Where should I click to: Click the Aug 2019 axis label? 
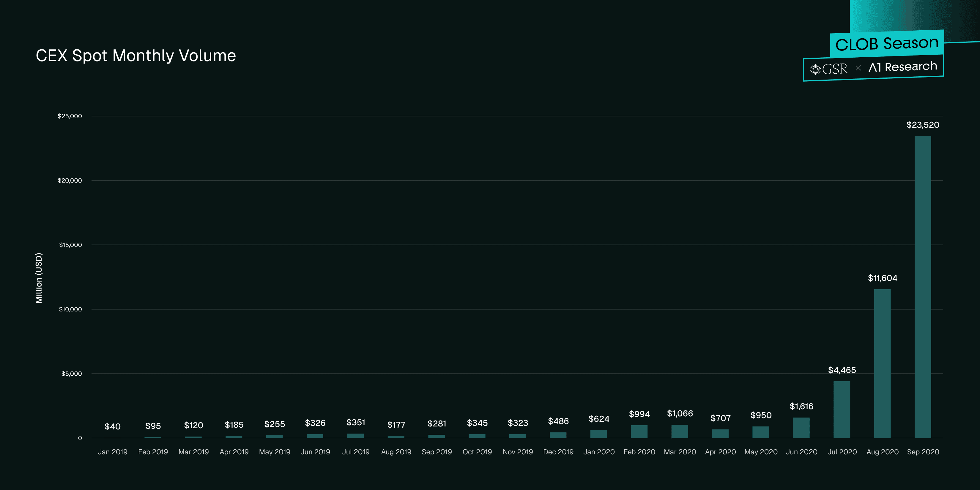point(396,452)
